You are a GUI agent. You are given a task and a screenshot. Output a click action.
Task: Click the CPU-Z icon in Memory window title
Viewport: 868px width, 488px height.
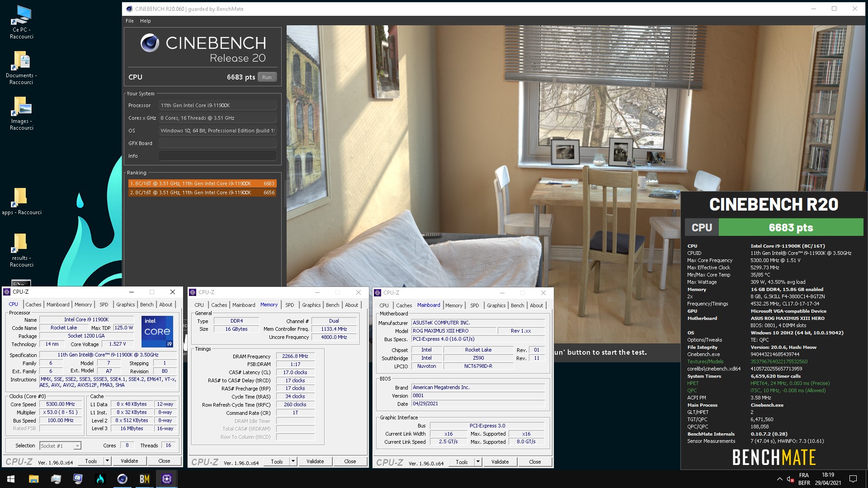tap(193, 292)
